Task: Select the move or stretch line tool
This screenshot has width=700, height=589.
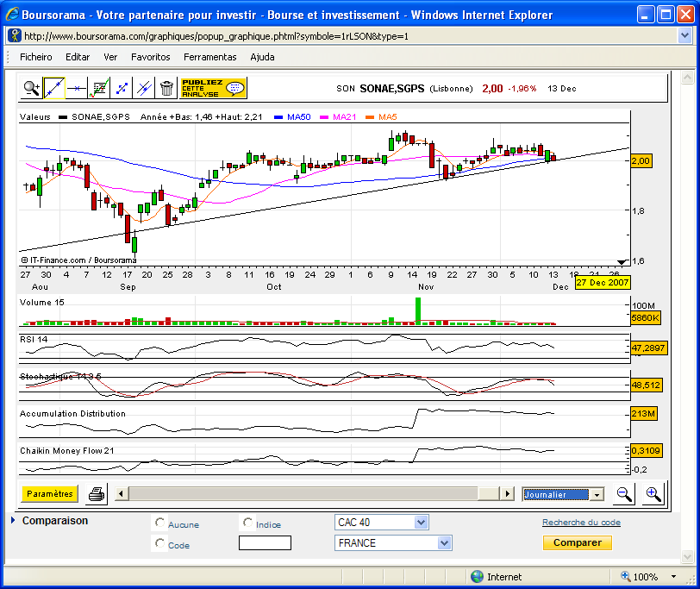Action: (x=122, y=88)
